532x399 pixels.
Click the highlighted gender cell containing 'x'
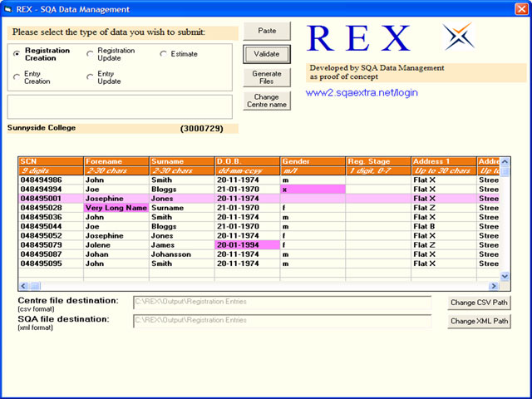pyautogui.click(x=313, y=190)
